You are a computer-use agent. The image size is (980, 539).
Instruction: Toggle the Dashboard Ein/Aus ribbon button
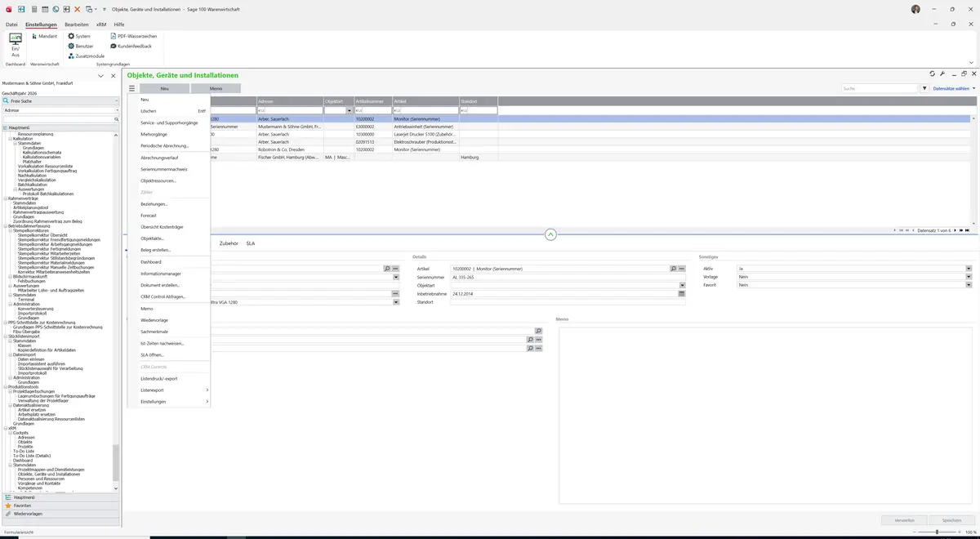coord(16,44)
